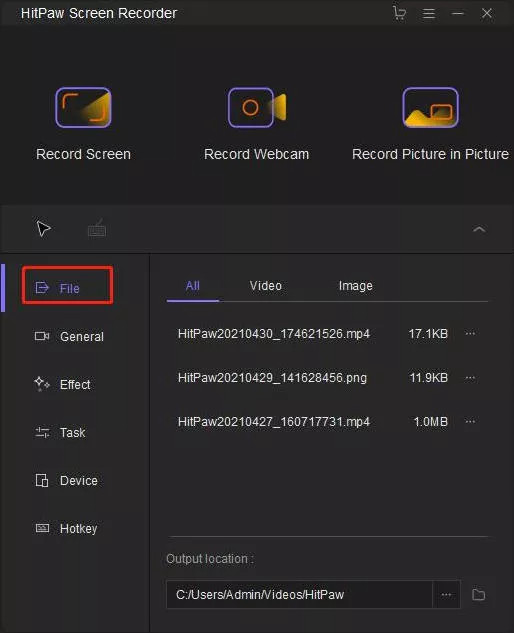The height and width of the screenshot is (633, 514).
Task: Open output folder icon
Action: point(478,595)
